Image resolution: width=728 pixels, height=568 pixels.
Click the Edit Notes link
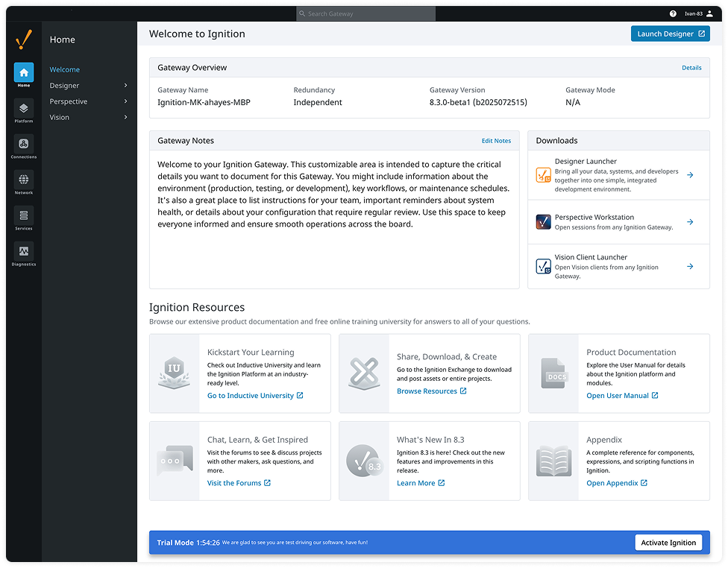(496, 141)
